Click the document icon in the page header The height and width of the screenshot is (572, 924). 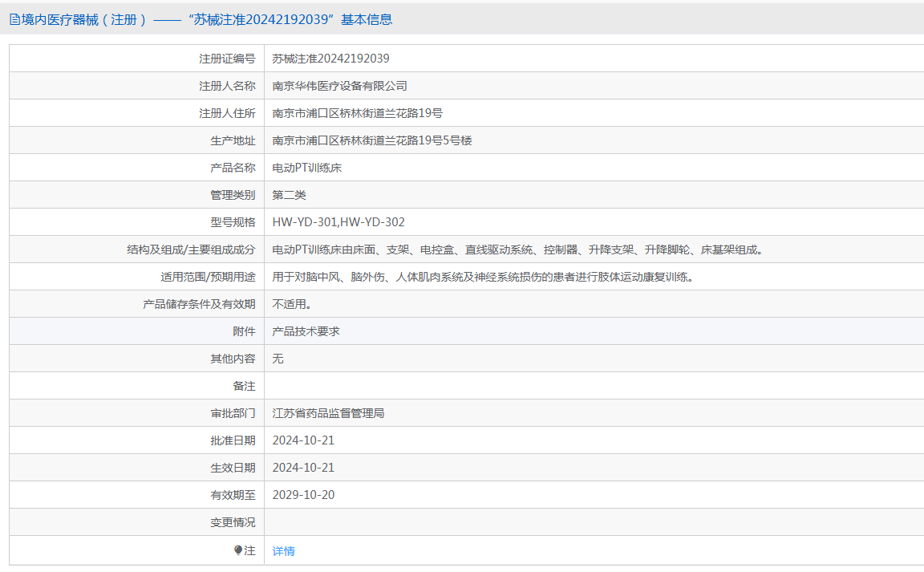point(14,19)
